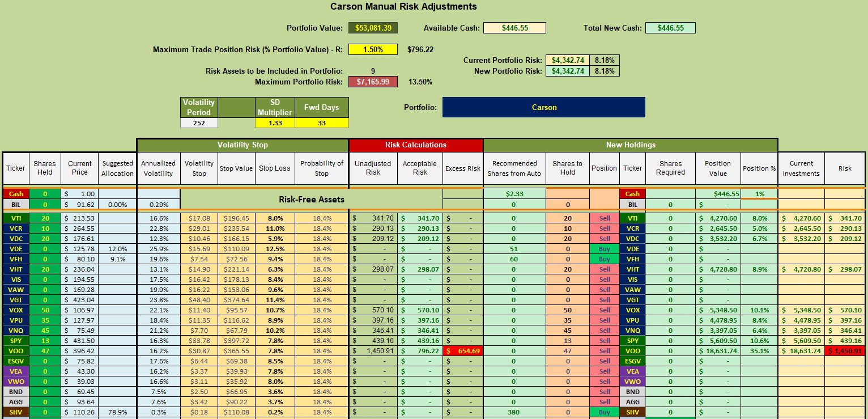The height and width of the screenshot is (419, 868).
Task: Select the Maximum Portfolio Risk $7,165.99 cell
Action: click(373, 82)
